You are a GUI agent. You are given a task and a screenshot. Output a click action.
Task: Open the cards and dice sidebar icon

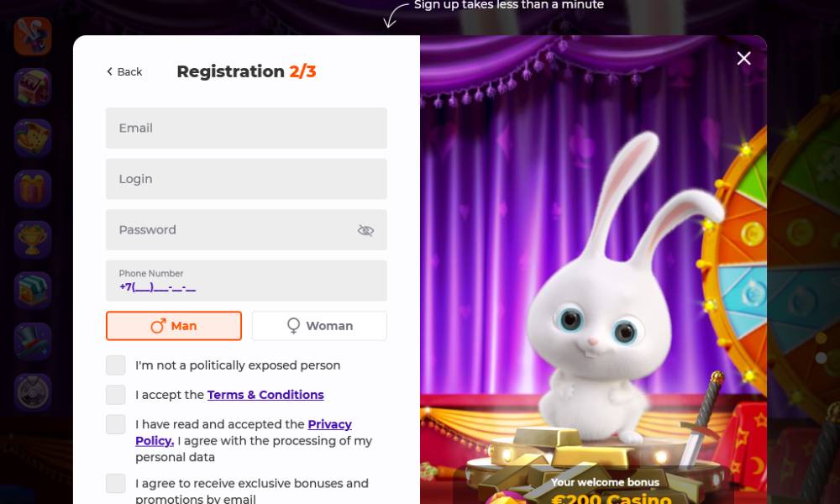[x=33, y=138]
